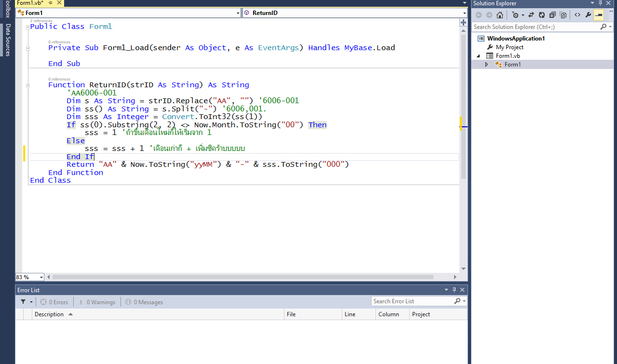This screenshot has height=364, width=617.
Task: Open Properties via the wrench toolbar icon
Action: [588, 15]
